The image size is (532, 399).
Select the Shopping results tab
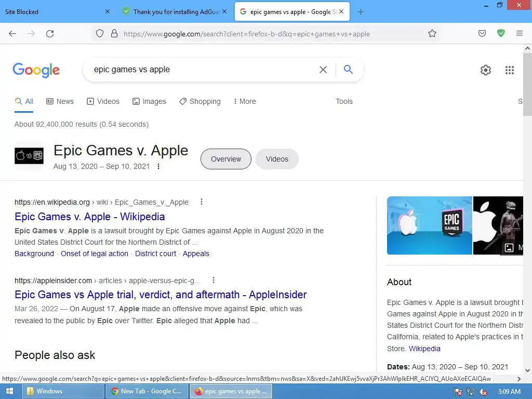200,101
